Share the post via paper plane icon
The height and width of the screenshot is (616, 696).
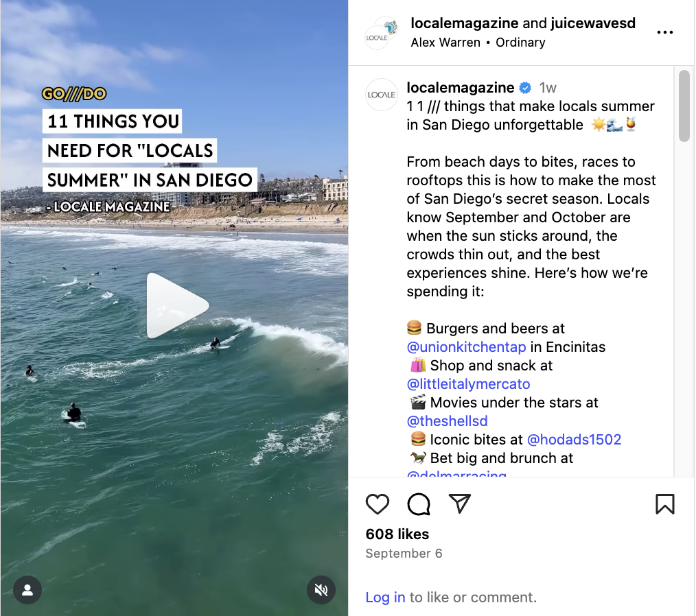coord(459,504)
